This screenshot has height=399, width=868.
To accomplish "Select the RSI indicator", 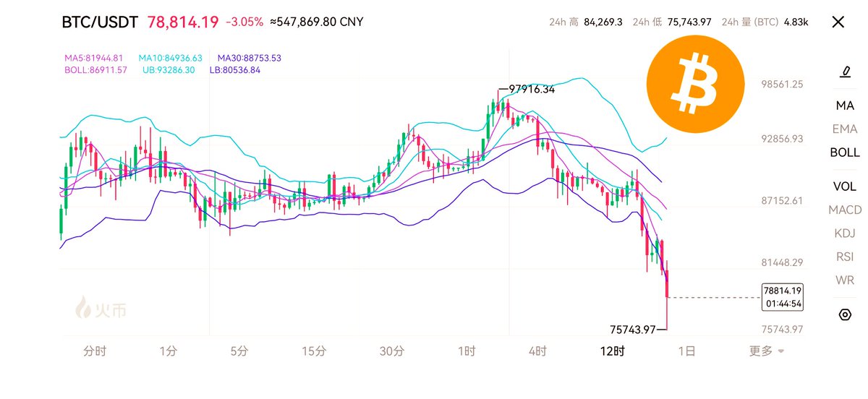I will [845, 257].
